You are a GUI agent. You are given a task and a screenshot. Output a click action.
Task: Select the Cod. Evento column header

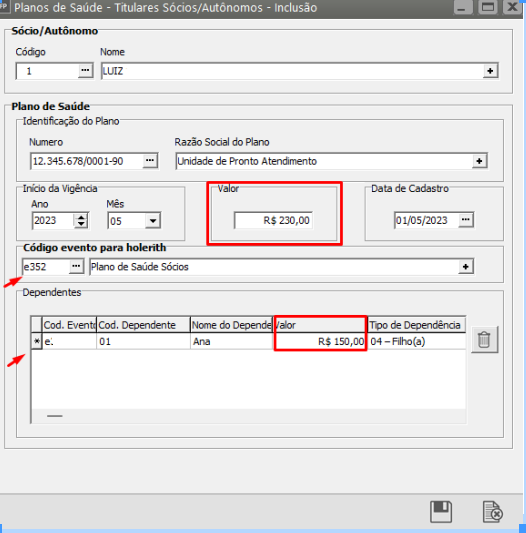(69, 325)
